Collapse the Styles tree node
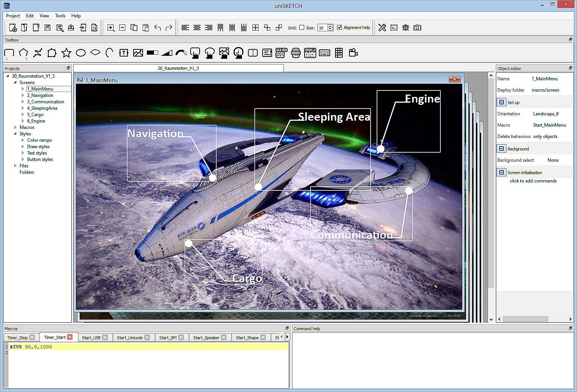 coord(15,133)
